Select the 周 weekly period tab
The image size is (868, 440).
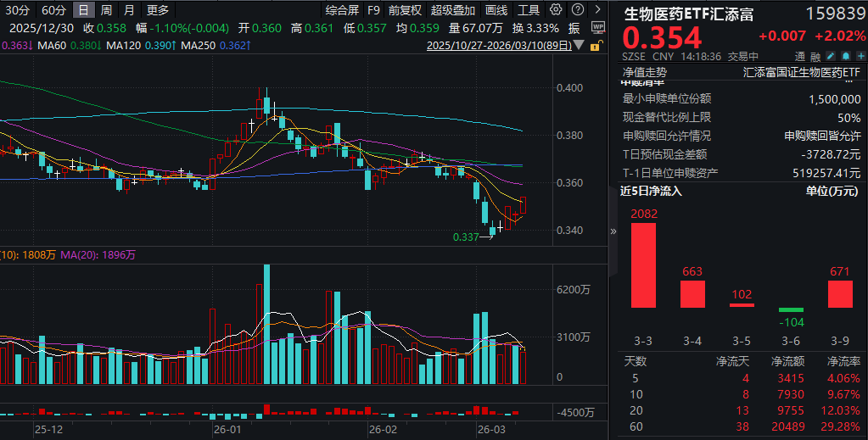click(105, 10)
